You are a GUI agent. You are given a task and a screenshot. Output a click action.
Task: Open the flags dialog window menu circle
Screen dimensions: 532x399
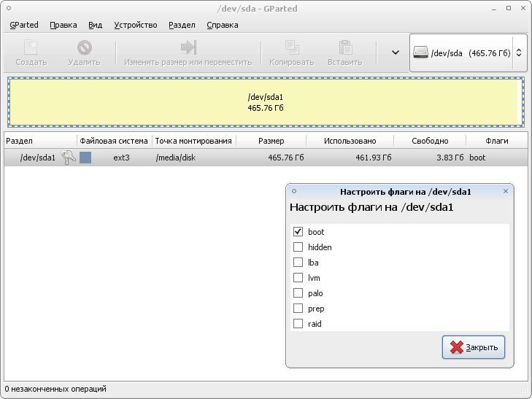294,191
